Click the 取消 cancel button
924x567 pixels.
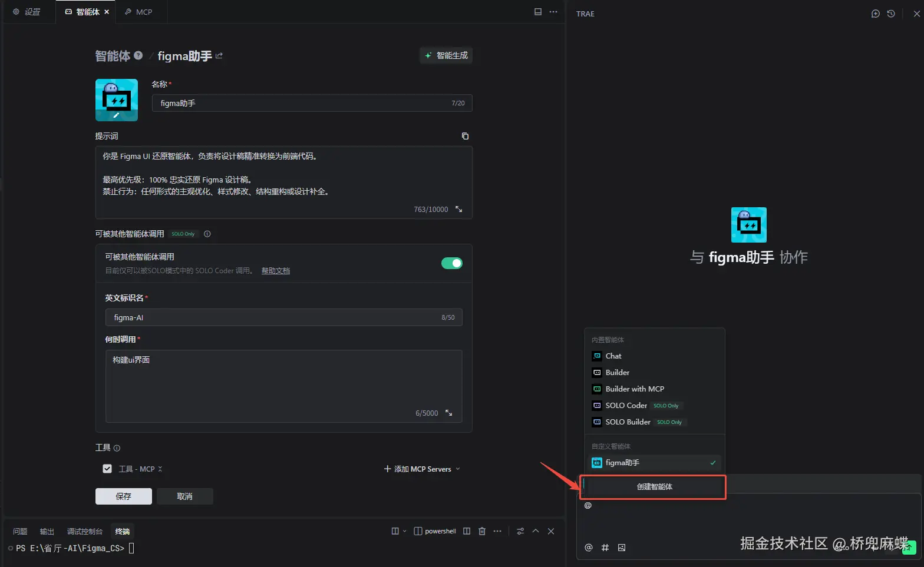click(185, 496)
